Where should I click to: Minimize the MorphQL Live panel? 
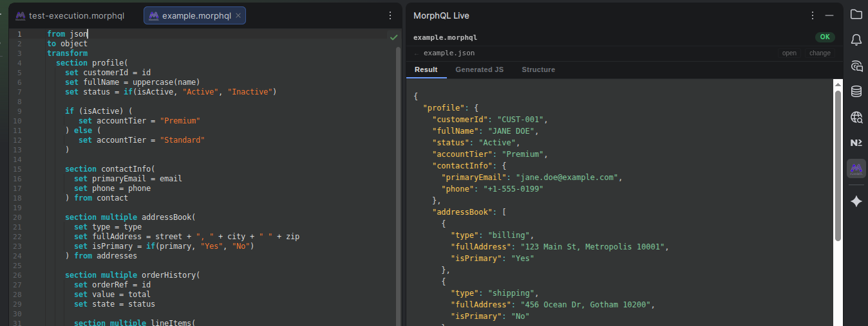click(x=829, y=15)
